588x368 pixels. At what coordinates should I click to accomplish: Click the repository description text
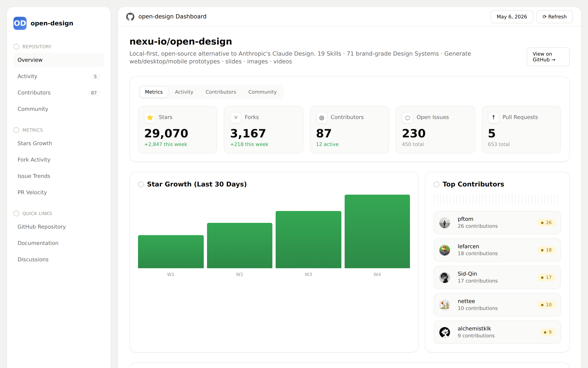[x=300, y=57]
